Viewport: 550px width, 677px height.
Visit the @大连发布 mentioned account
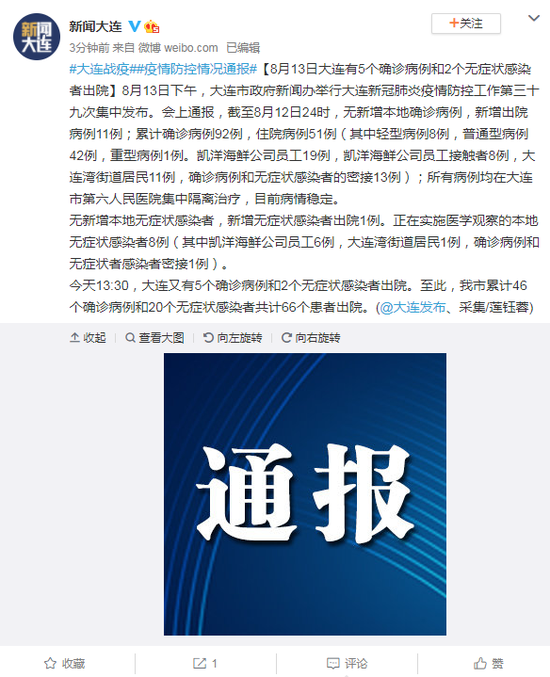(412, 307)
